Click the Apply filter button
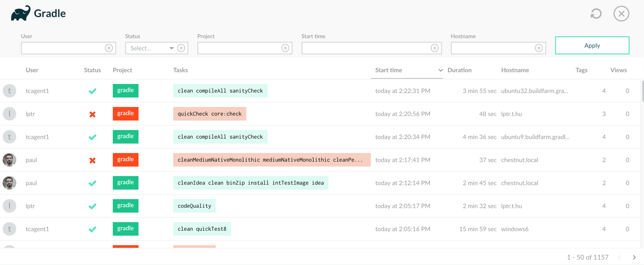Image resolution: width=644 pixels, height=265 pixels. point(592,46)
